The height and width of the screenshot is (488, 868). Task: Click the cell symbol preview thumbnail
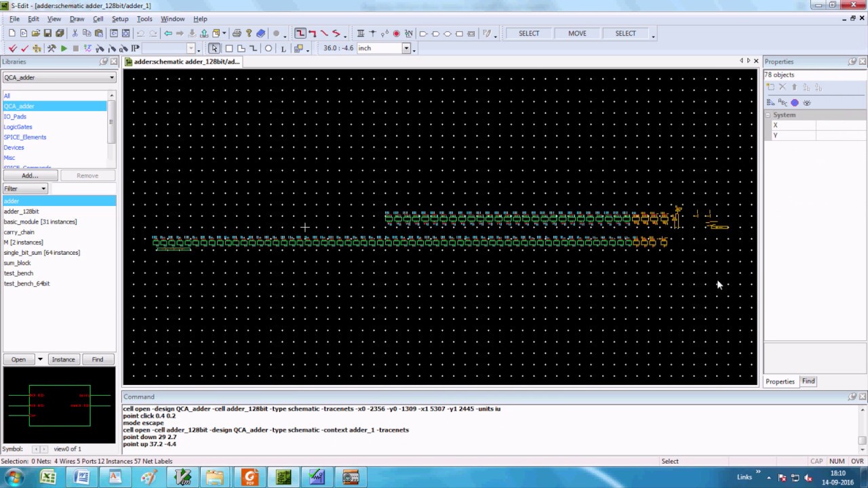point(59,405)
